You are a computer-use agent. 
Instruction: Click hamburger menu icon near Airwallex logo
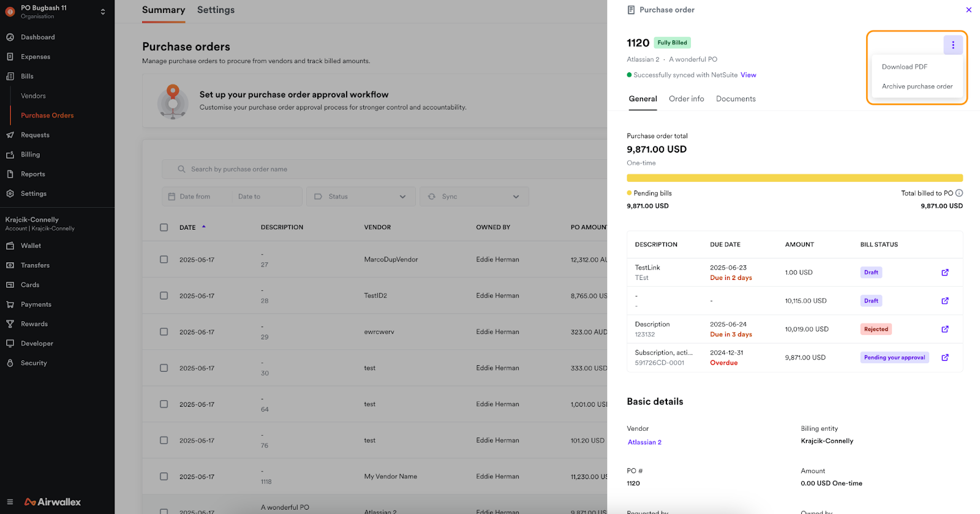(x=10, y=502)
